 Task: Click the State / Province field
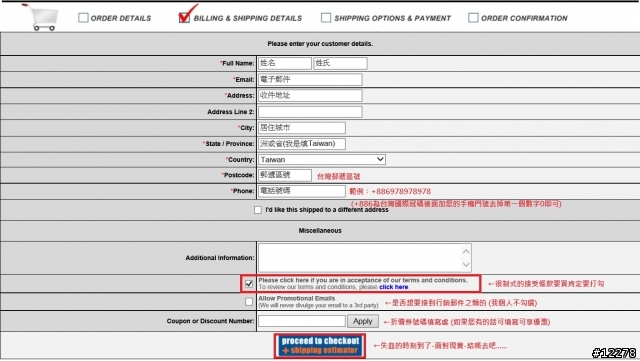(x=302, y=143)
